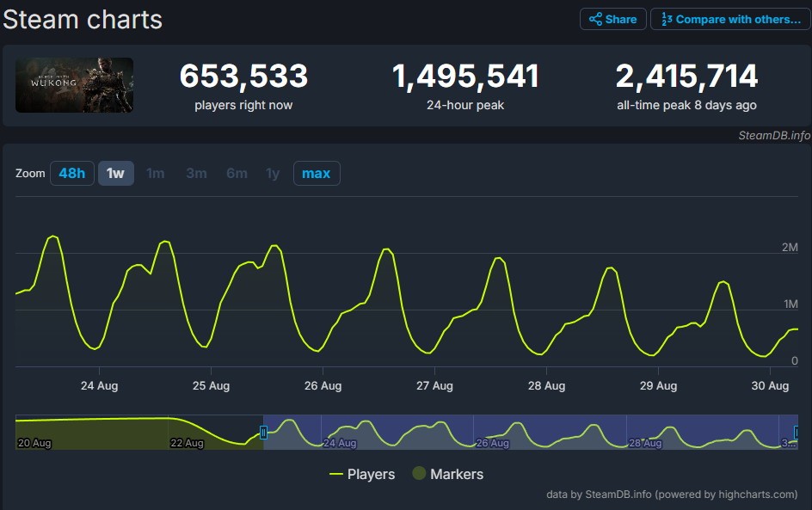Click the 653,533 players right now figure
The height and width of the screenshot is (510, 812).
[x=243, y=77]
